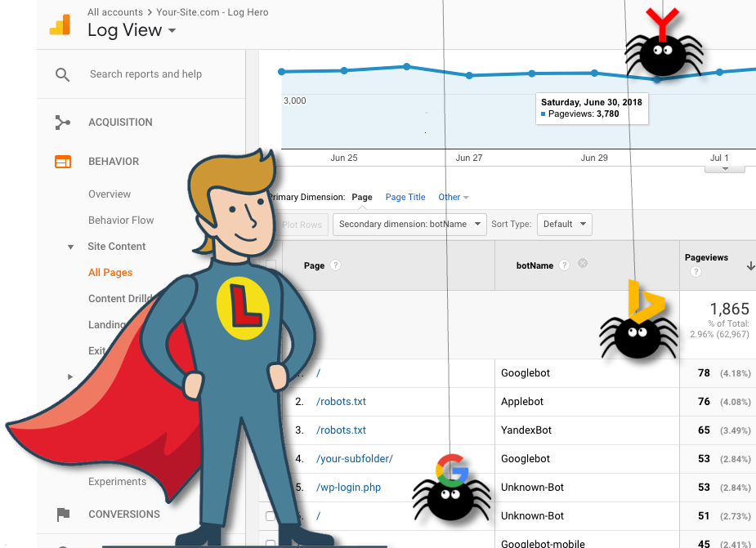Click the YandexBot cell
This screenshot has height=548, width=756.
(526, 430)
